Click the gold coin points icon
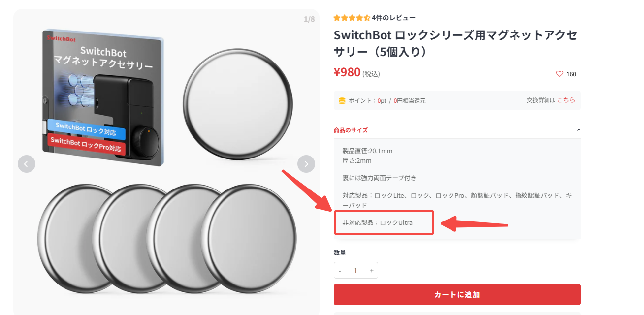644x315 pixels. click(x=342, y=101)
